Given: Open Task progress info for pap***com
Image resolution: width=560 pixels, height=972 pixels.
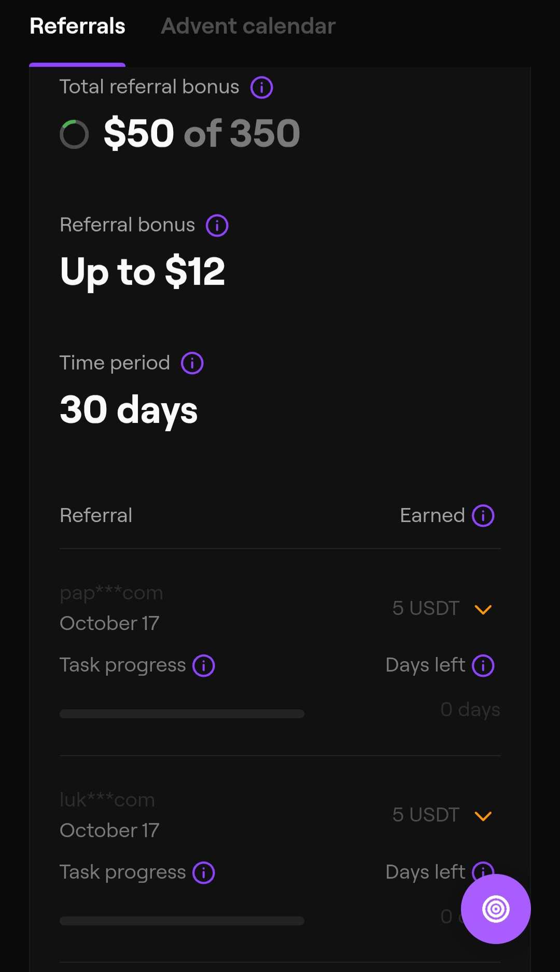Looking at the screenshot, I should click(x=203, y=666).
